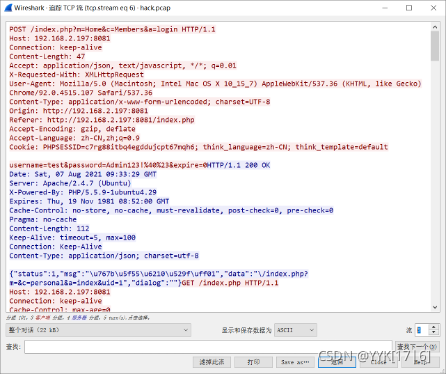Click the packet count summary status text
Screen dimensions: 446x374
(x=78, y=318)
